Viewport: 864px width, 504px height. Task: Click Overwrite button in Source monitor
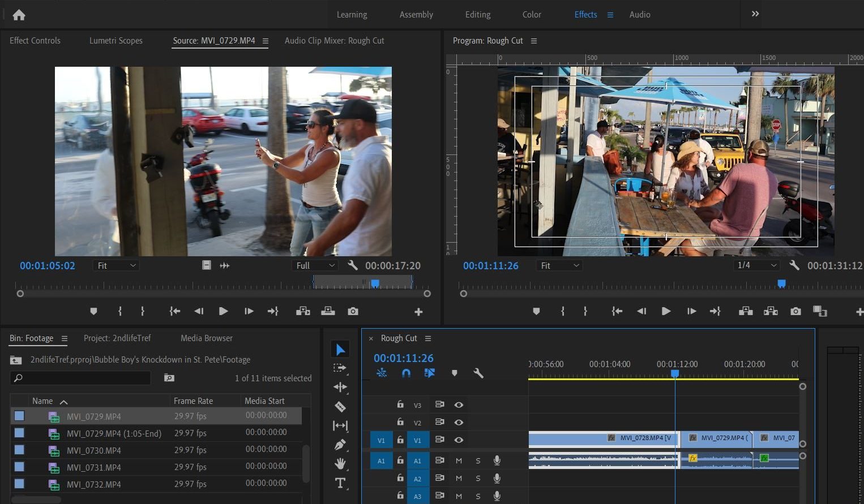[328, 311]
